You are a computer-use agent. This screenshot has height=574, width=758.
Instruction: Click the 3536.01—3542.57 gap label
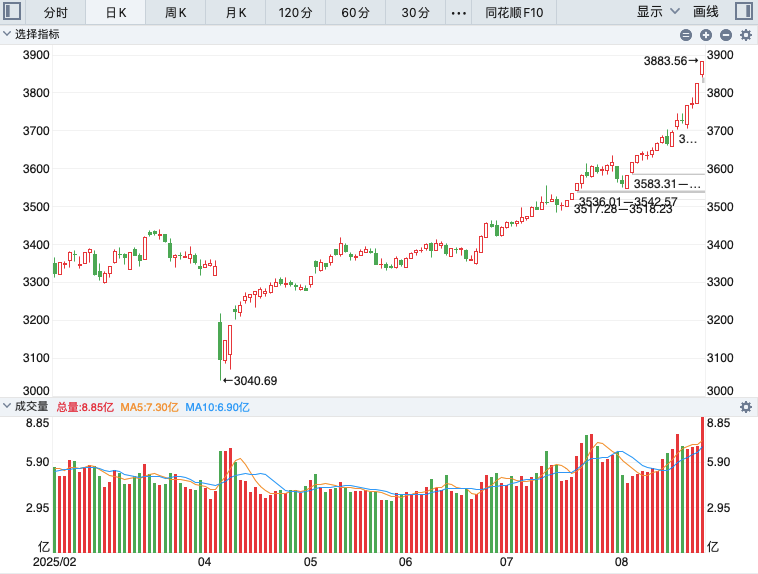click(x=628, y=201)
